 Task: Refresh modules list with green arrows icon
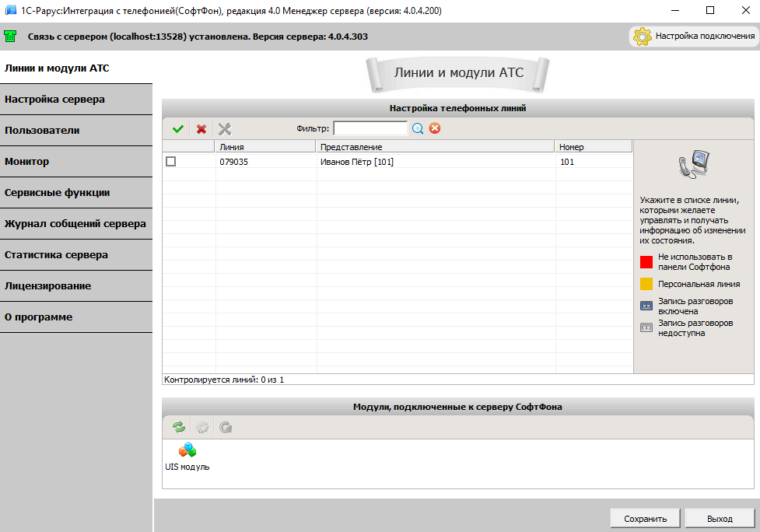[x=179, y=427]
